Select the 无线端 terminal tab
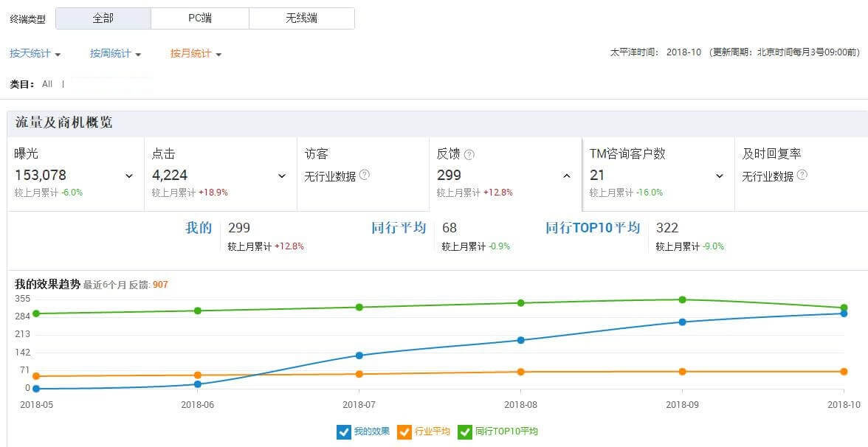Image resolution: width=868 pixels, height=447 pixels. [x=301, y=18]
